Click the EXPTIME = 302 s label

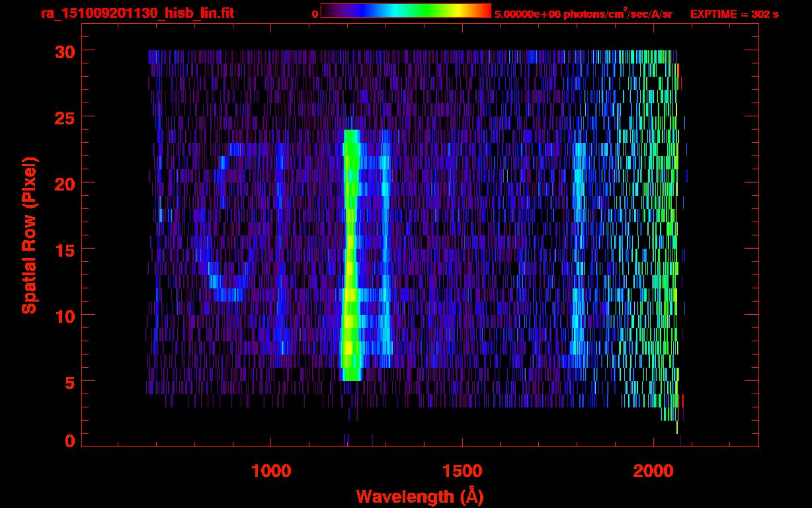pos(734,14)
